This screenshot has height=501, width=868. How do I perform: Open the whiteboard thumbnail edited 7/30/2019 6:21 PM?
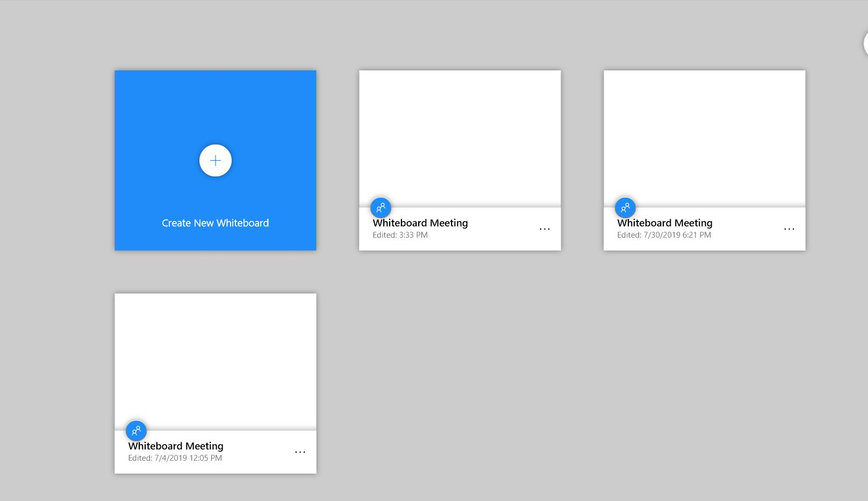[704, 137]
